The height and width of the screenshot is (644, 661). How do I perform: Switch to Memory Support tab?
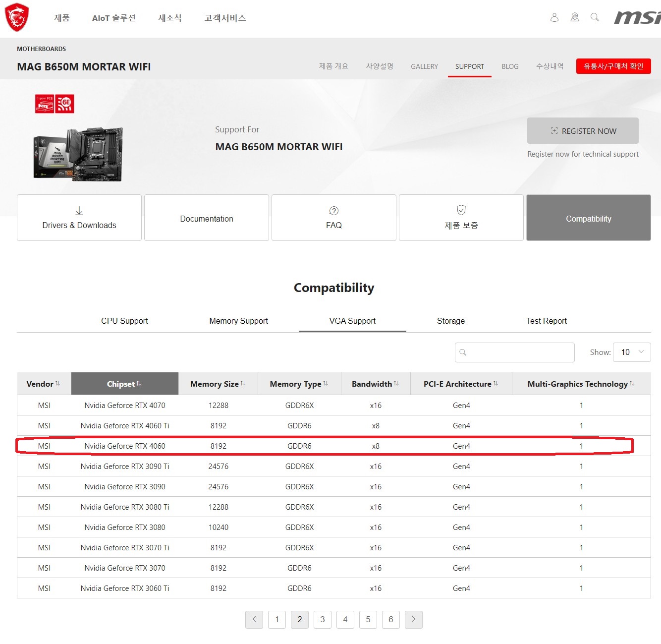tap(238, 321)
